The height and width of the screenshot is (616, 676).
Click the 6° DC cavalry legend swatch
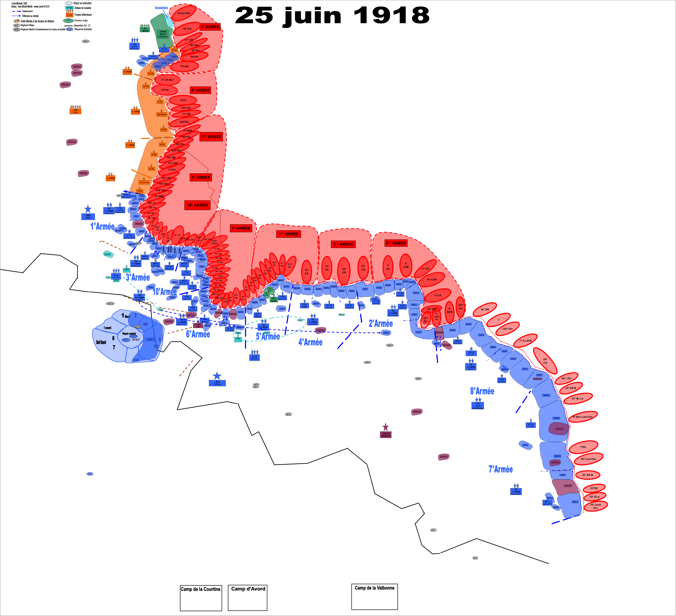pos(69,8)
